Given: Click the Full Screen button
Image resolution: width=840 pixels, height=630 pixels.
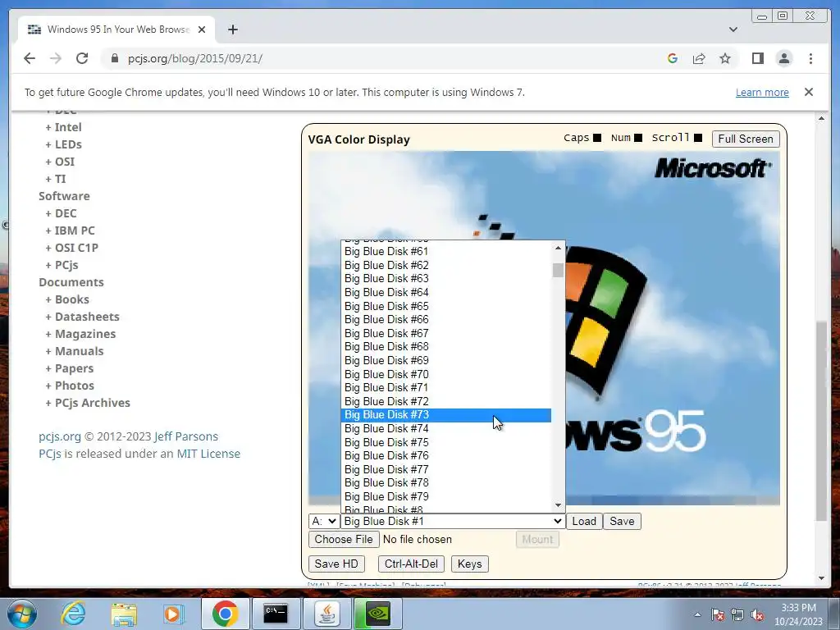Looking at the screenshot, I should [x=745, y=139].
